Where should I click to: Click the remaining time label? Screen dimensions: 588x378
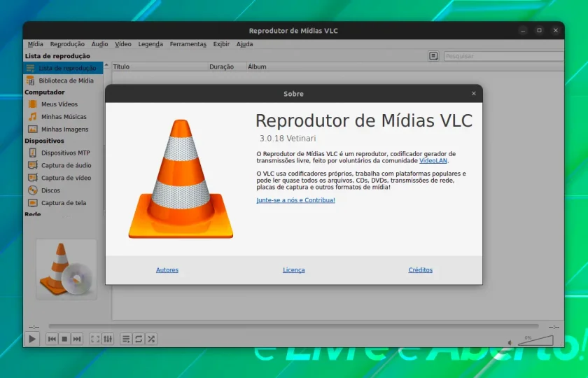click(x=554, y=327)
